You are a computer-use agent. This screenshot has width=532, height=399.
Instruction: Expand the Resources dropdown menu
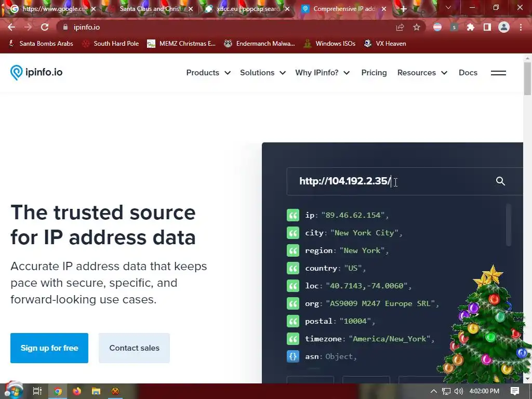(x=422, y=73)
